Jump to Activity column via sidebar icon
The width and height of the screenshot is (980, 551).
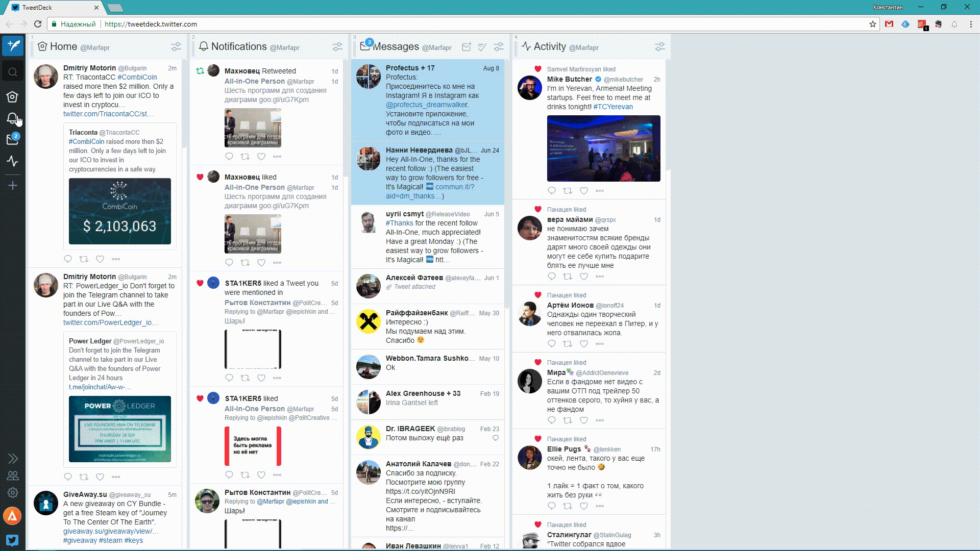click(x=13, y=161)
